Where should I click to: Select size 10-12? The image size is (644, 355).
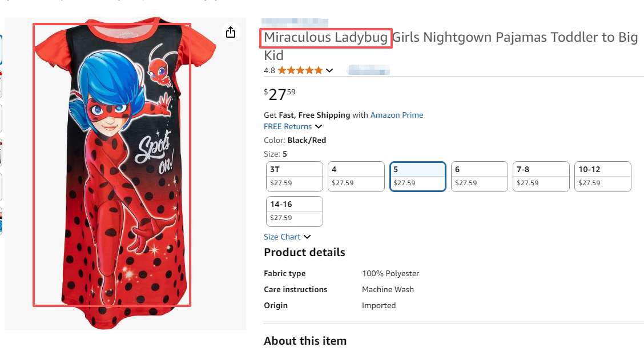pyautogui.click(x=603, y=176)
